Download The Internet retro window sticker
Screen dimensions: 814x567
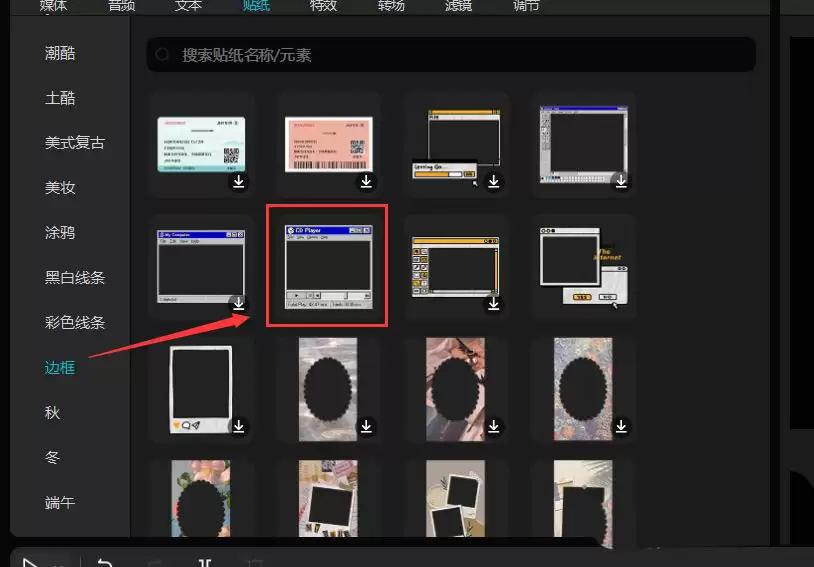[x=621, y=303]
